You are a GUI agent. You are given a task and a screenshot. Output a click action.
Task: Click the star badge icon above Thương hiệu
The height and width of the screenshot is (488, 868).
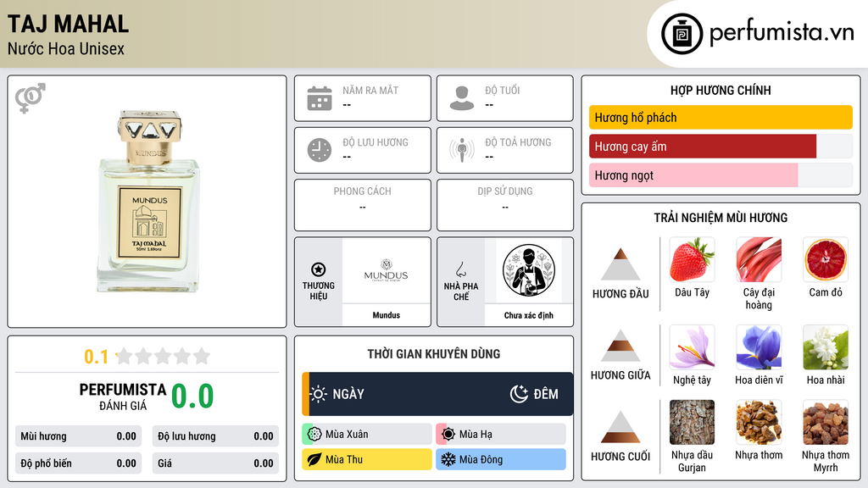[x=319, y=269]
